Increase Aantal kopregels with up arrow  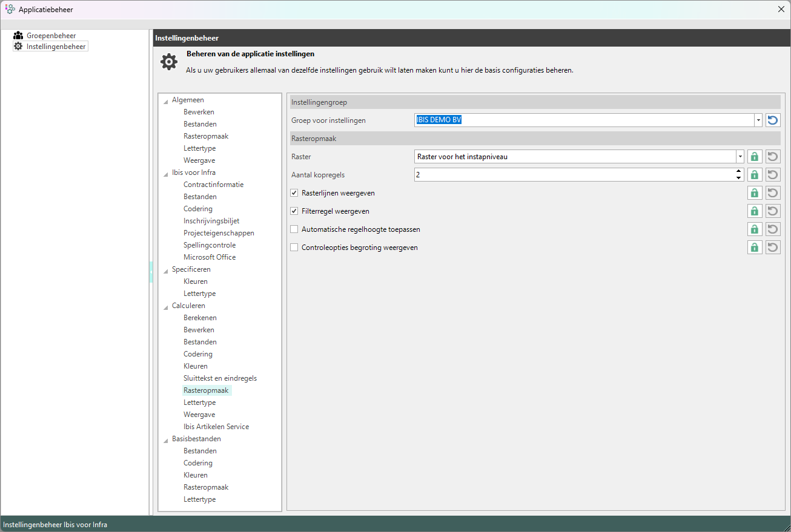point(738,172)
